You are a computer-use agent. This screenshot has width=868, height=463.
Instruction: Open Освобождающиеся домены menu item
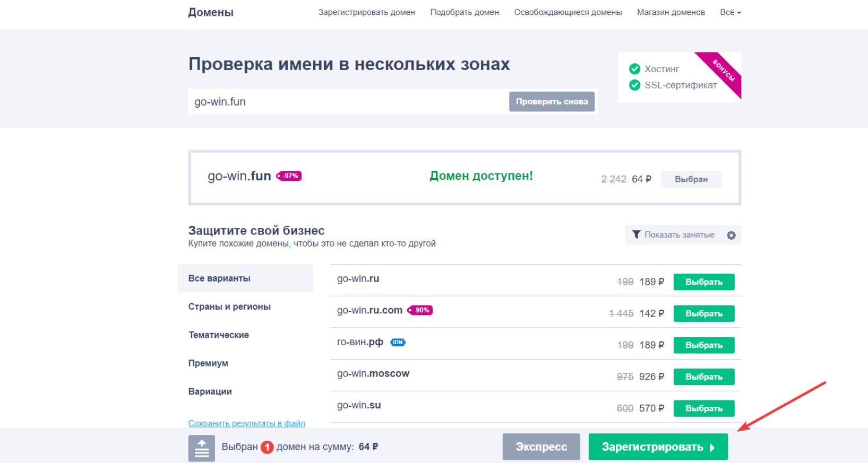point(568,12)
